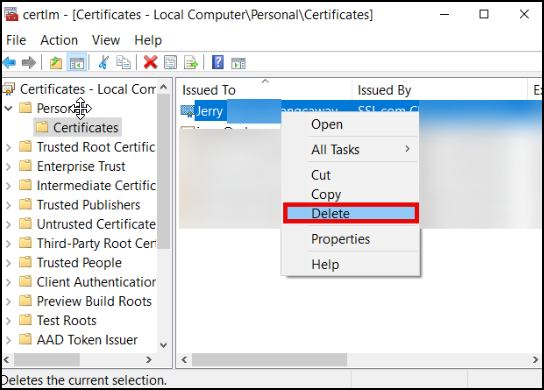Expand the Trusted Root Certification node
544x390 pixels.
click(9, 147)
